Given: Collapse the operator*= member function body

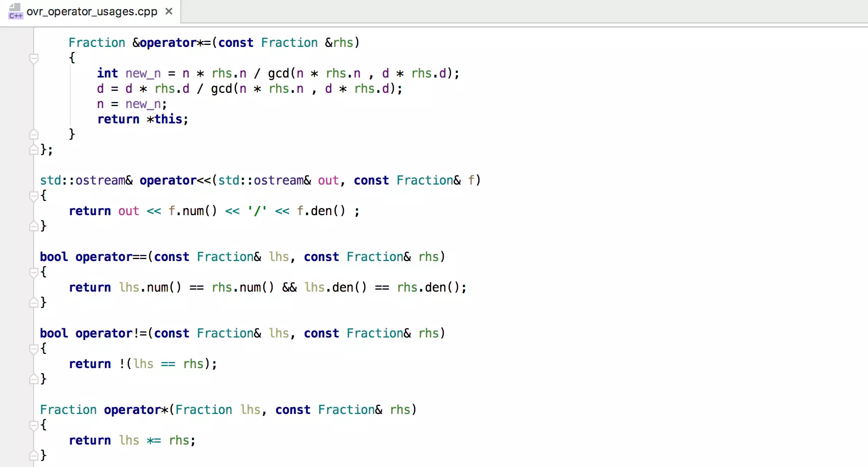Looking at the screenshot, I should (34, 59).
